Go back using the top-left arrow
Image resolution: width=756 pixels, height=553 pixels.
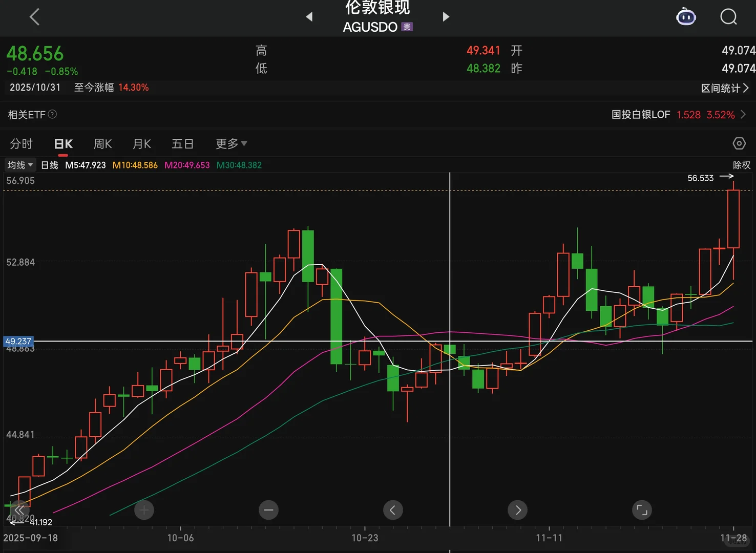pos(34,16)
